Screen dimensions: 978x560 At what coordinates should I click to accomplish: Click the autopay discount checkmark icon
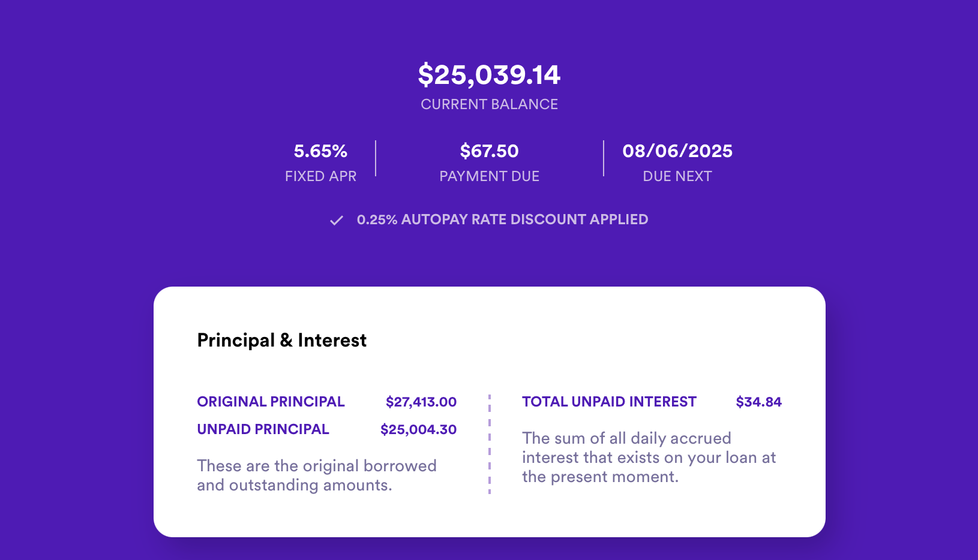click(336, 220)
